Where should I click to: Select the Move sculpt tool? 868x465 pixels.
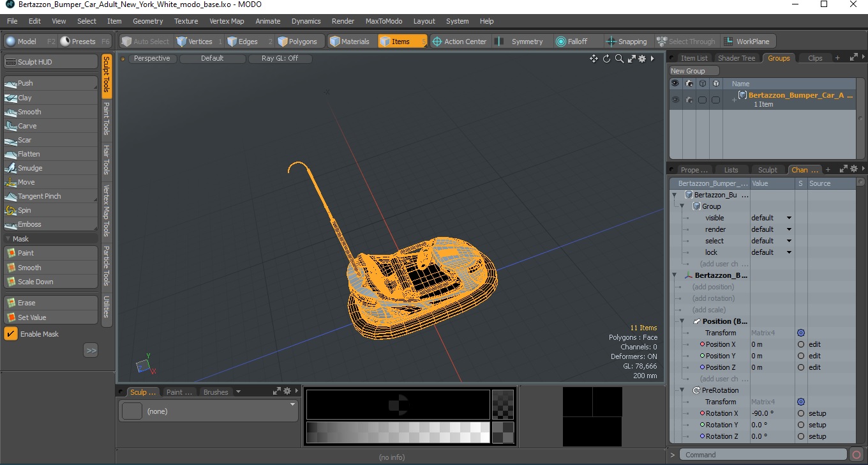tap(51, 182)
